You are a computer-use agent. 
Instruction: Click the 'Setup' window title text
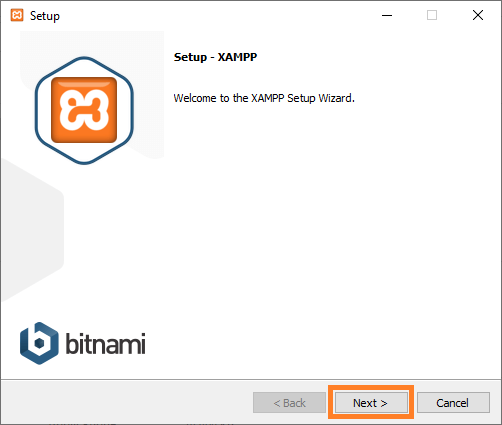(x=45, y=16)
